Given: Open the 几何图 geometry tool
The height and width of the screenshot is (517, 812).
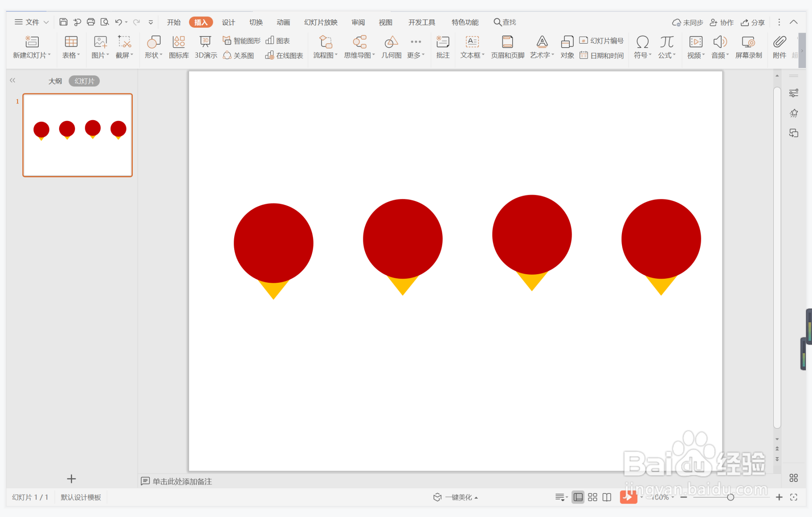Looking at the screenshot, I should [391, 47].
